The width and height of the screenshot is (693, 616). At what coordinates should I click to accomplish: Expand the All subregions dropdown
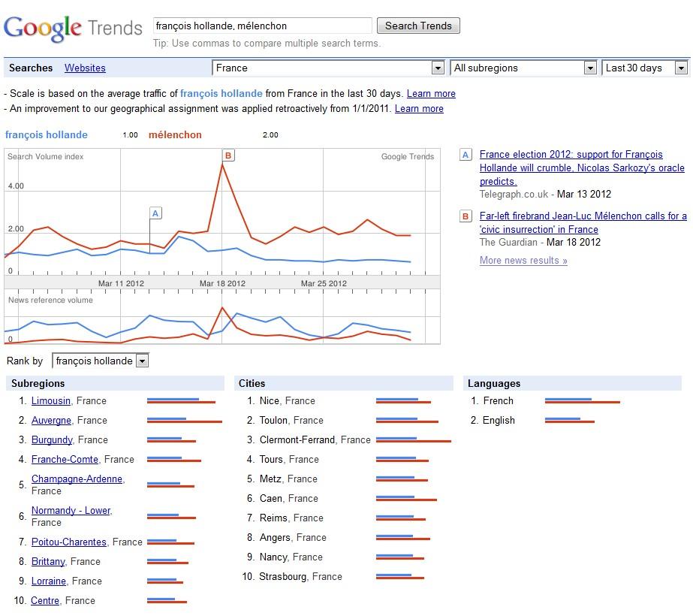click(523, 68)
